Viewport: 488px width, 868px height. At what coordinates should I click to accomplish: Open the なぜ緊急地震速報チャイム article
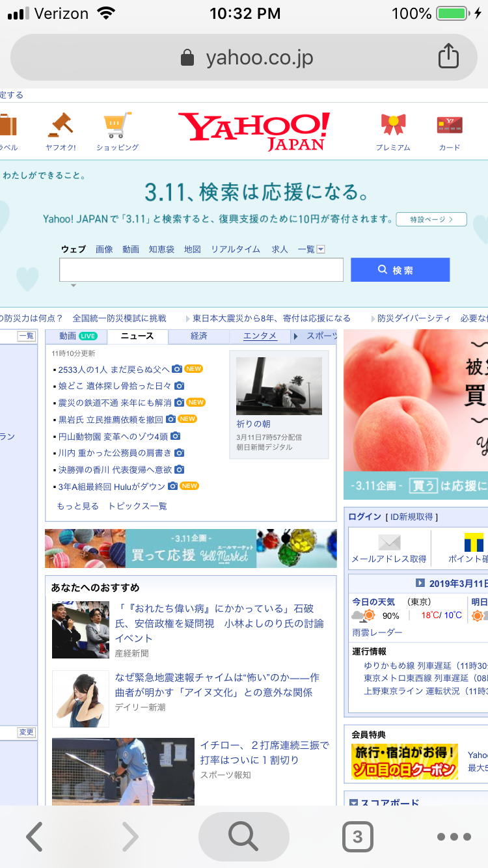coord(217,685)
